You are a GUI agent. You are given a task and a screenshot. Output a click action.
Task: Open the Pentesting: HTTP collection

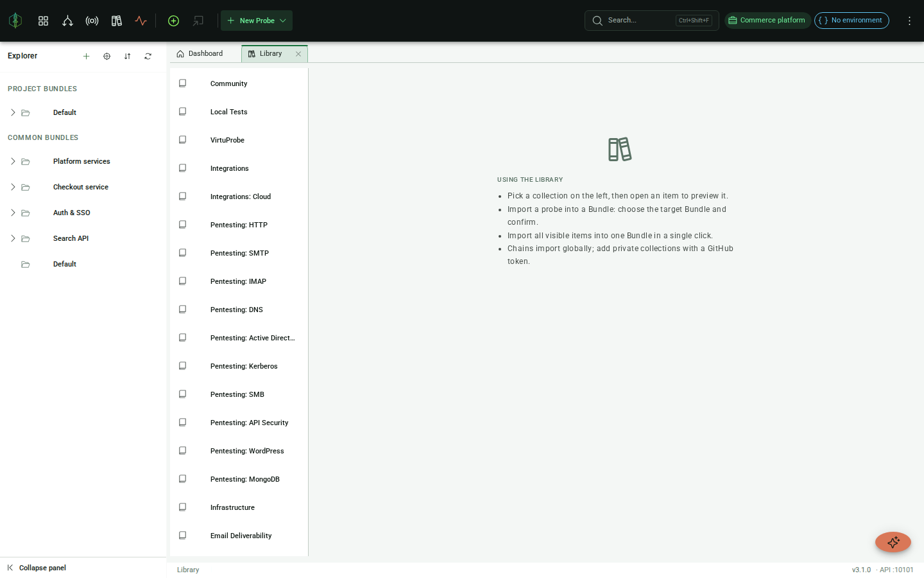239,225
